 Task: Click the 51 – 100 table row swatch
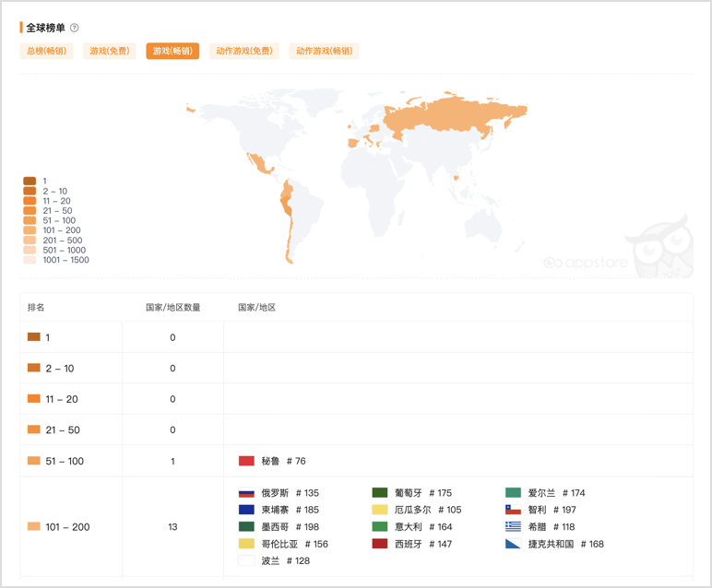[x=34, y=461]
